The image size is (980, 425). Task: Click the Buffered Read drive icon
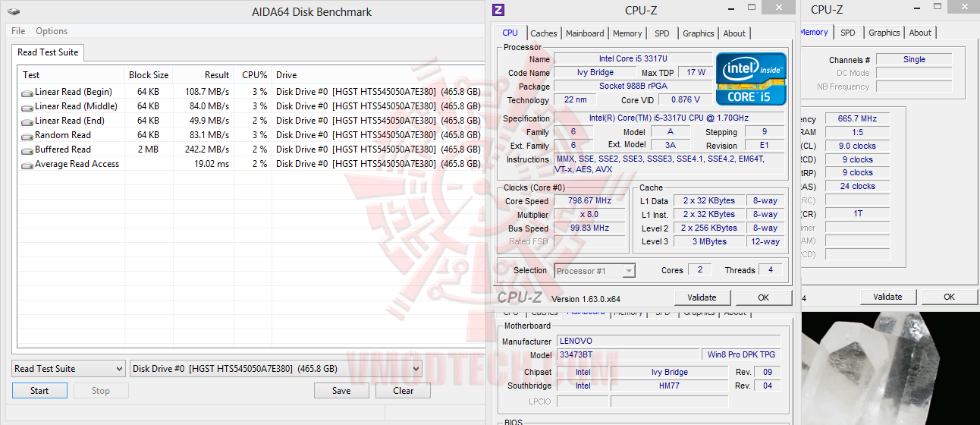[x=27, y=150]
